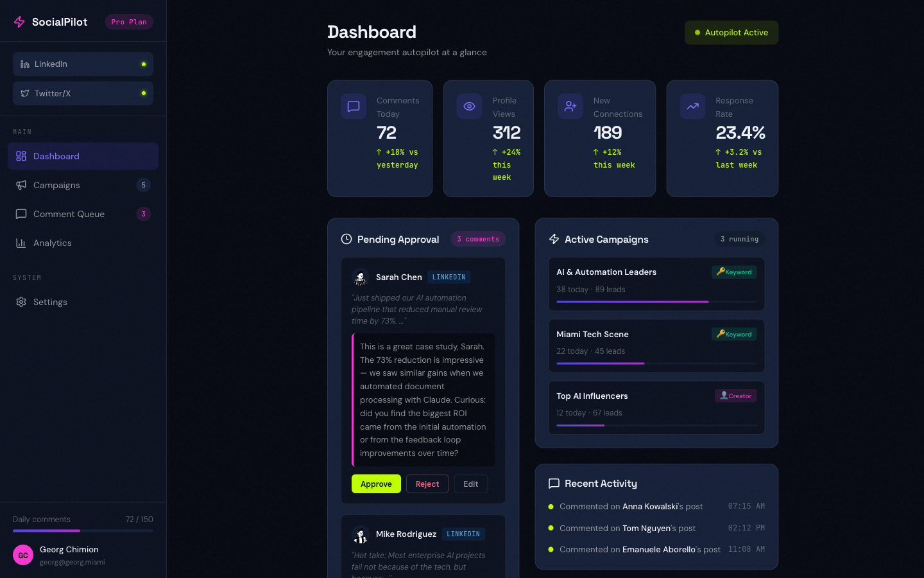The height and width of the screenshot is (578, 924).
Task: Click Creator tag on Top AI Influencers
Action: click(736, 396)
